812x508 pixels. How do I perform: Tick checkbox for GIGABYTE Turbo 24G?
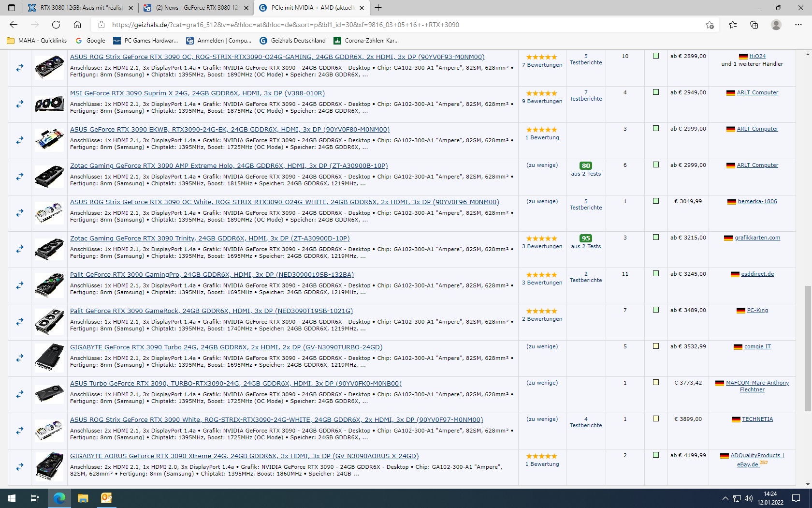click(x=656, y=346)
